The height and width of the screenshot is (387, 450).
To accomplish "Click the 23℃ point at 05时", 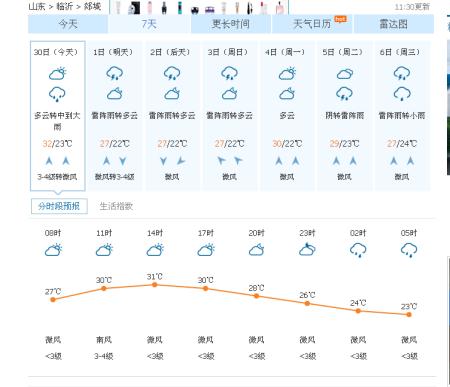I will tap(409, 314).
